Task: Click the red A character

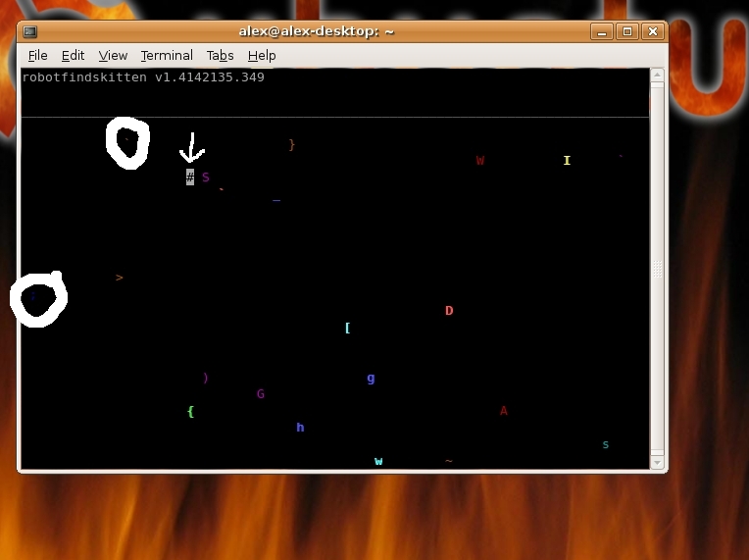Action: [504, 411]
